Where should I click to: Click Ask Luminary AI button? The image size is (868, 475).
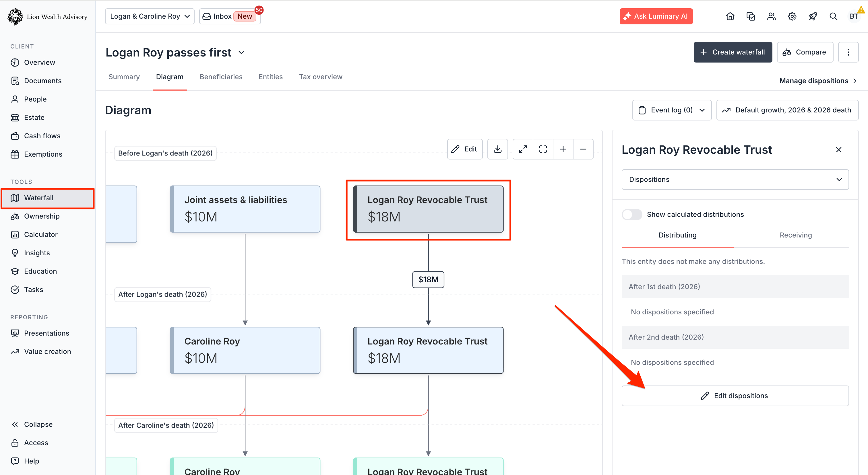point(656,16)
